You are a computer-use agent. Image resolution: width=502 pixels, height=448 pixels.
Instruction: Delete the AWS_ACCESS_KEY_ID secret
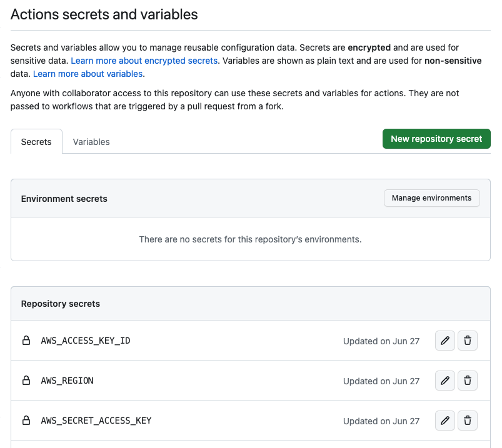coord(468,341)
